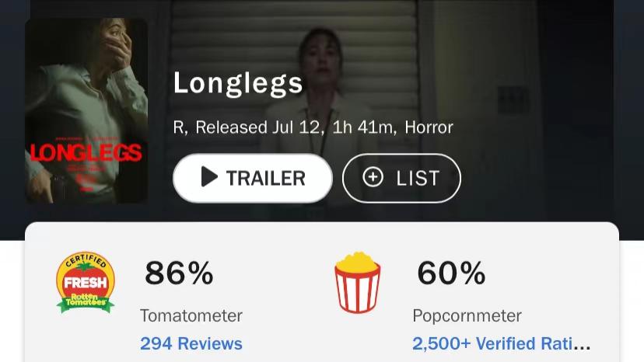Viewport: 644px width, 362px height.
Task: Click the red LONGLEGS logo on the poster
Action: click(x=86, y=151)
